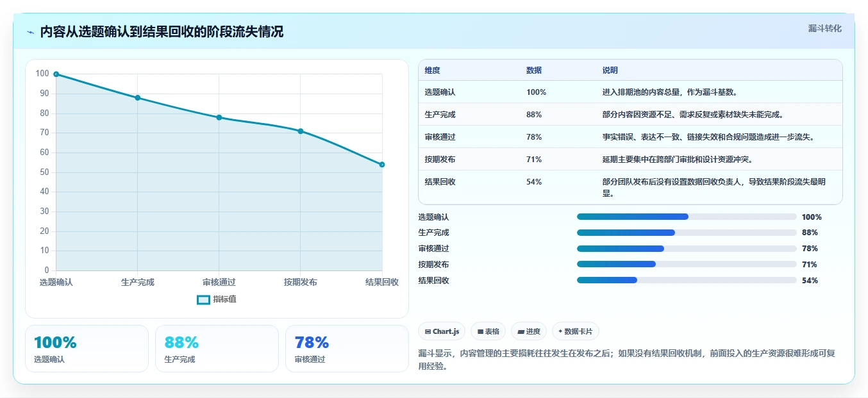Click the icon in the 进度 tag
The image size is (868, 398).
pyautogui.click(x=521, y=331)
